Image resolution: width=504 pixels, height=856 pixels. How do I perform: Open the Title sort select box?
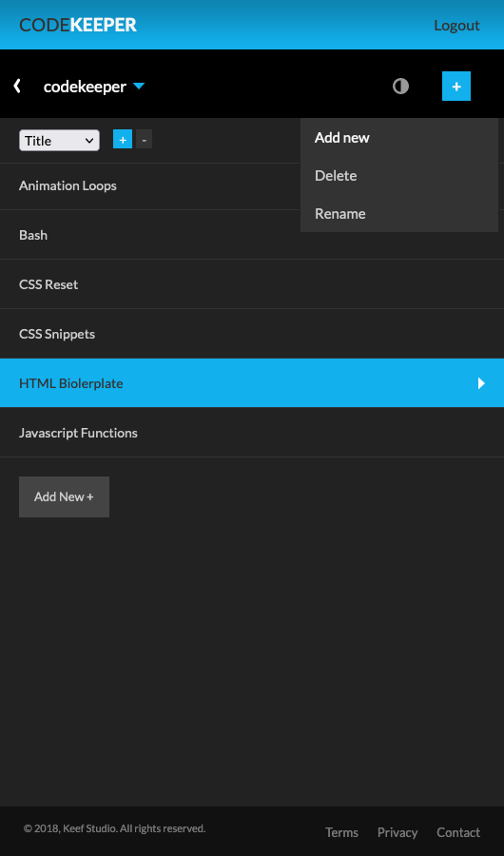(59, 141)
